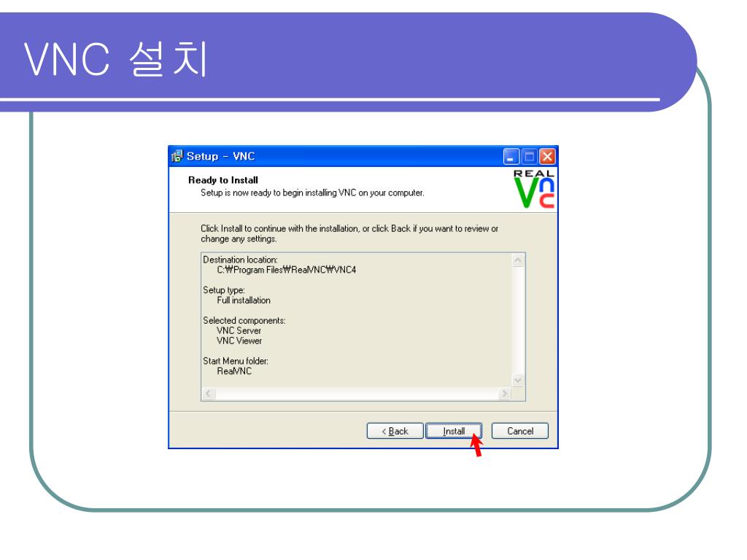Click the Install button

(x=453, y=431)
